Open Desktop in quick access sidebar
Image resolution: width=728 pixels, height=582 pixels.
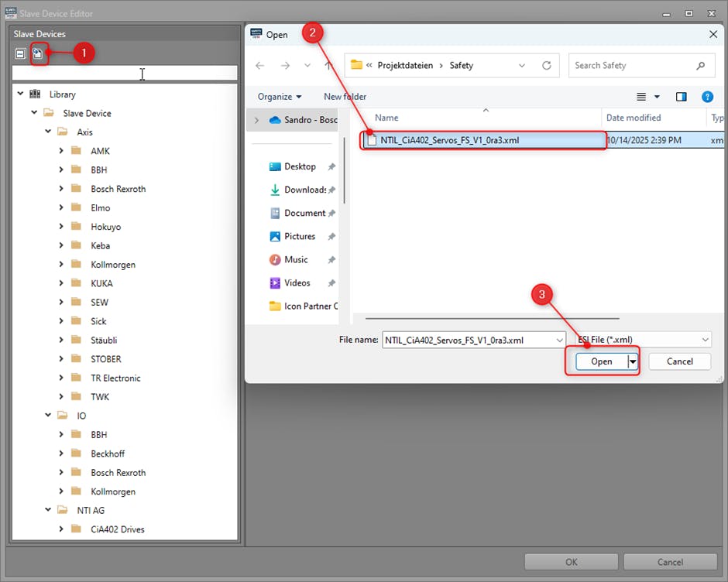(300, 166)
